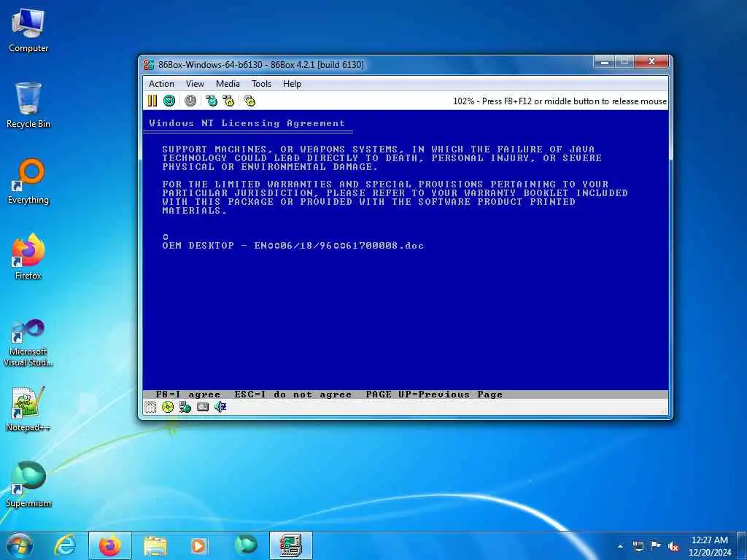Viewport: 747px width, 560px height.
Task: Select the Computer desktop icon
Action: tap(28, 31)
